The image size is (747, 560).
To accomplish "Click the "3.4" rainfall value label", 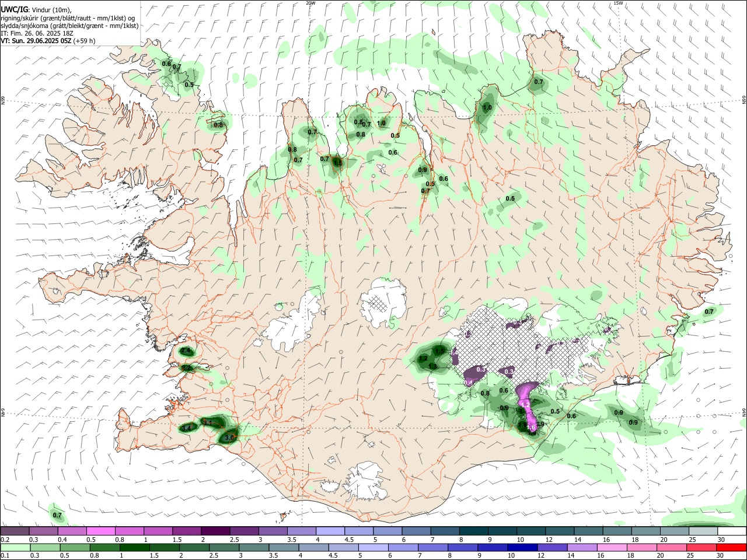I will (x=186, y=428).
